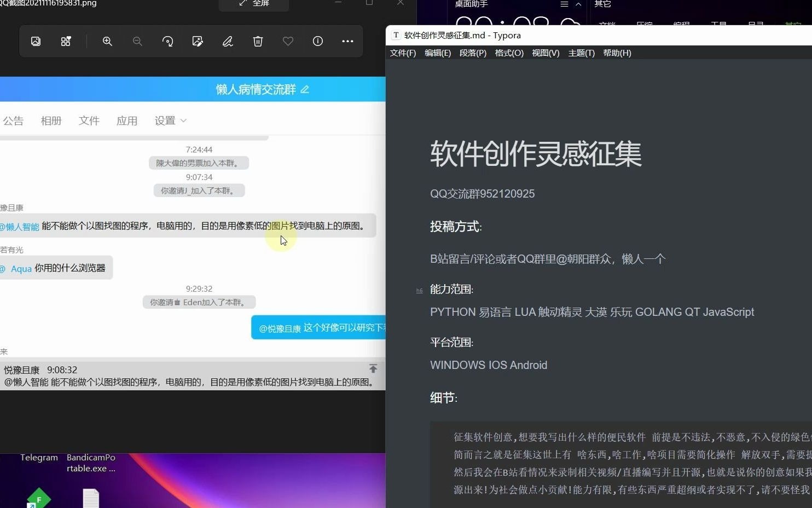Click edit pencil next to 懒人病情交流群 title
Screen dimensions: 812x508
tap(305, 89)
